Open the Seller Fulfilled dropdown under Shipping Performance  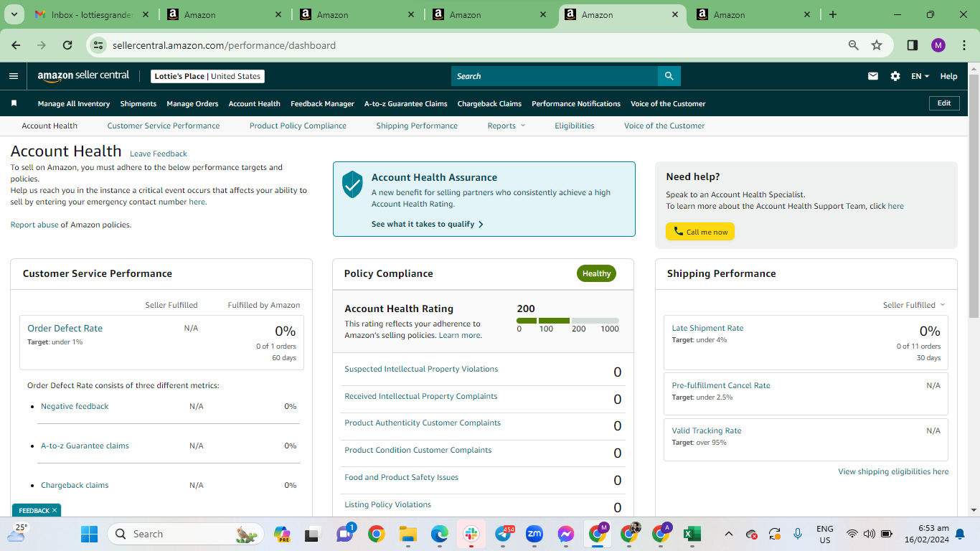[x=914, y=305]
